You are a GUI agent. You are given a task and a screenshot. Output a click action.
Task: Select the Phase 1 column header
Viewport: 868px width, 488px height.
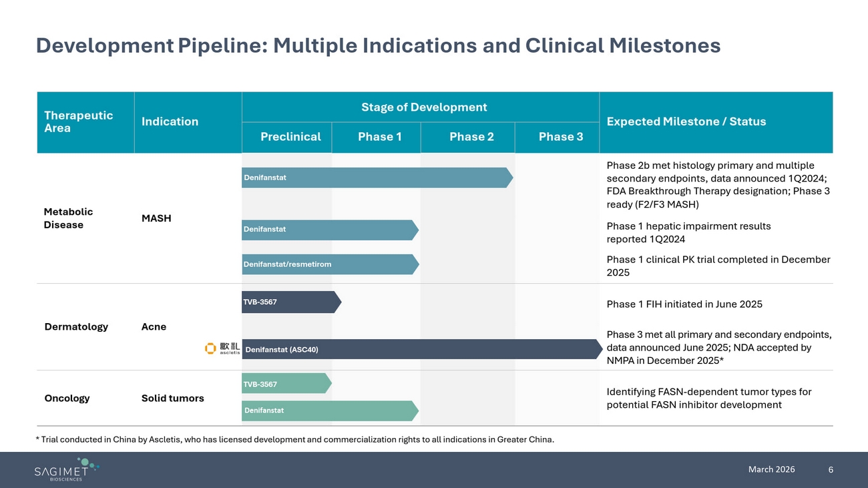379,137
